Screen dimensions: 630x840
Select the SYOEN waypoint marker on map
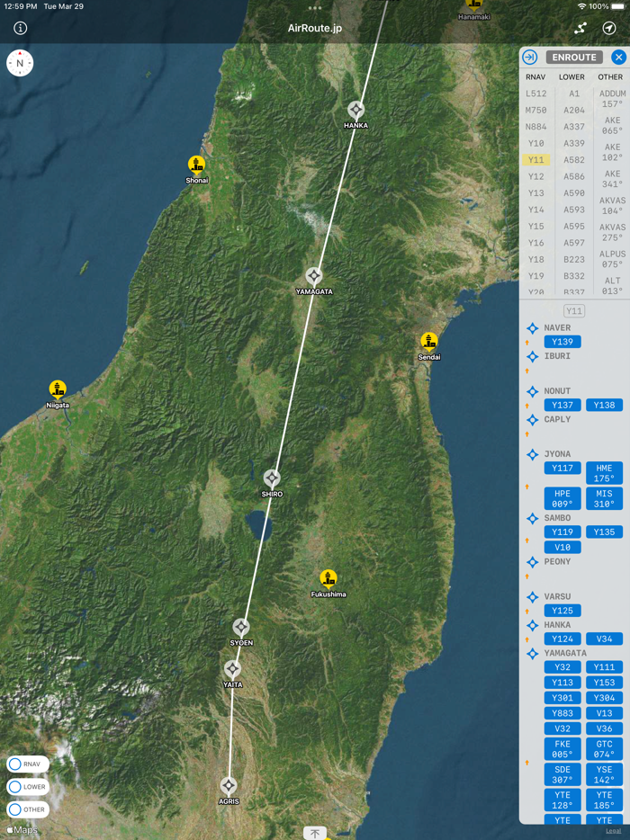(x=241, y=627)
